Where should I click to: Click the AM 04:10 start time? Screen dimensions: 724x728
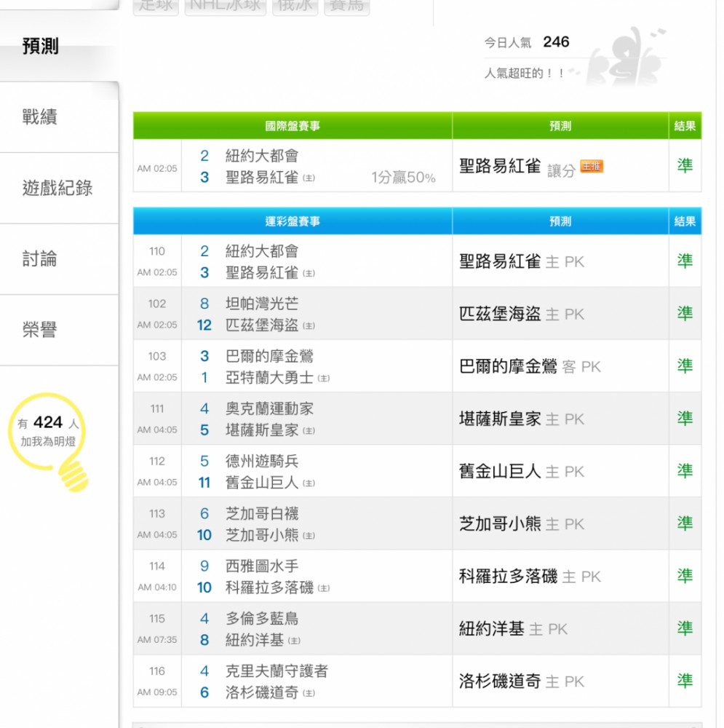point(157,587)
